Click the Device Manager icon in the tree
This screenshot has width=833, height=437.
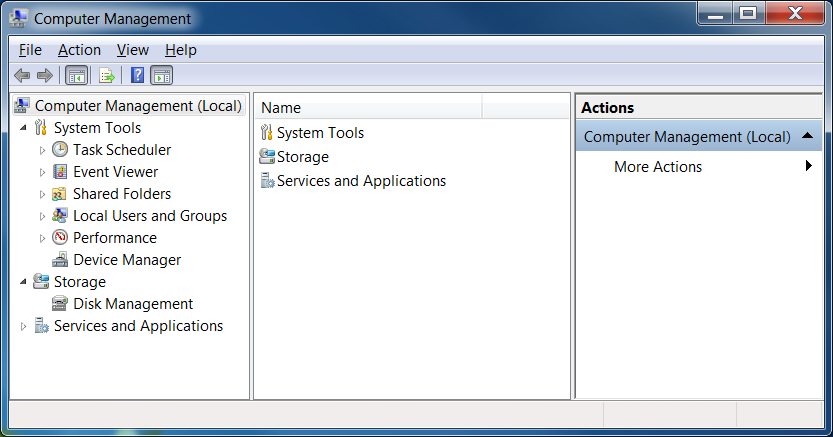[x=60, y=260]
